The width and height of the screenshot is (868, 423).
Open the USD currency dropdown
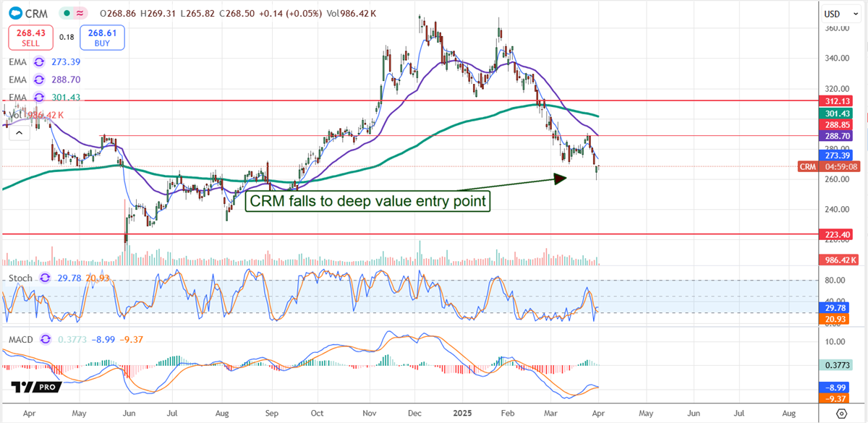point(840,14)
